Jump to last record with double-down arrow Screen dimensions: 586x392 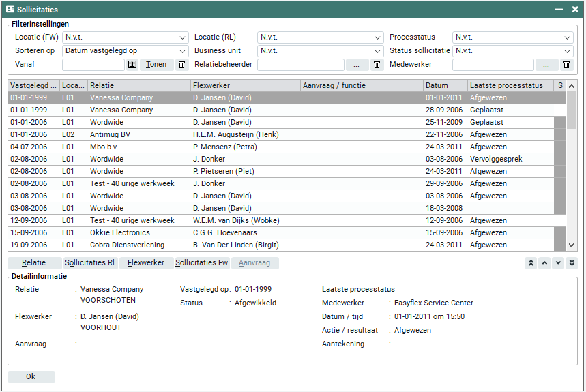pyautogui.click(x=572, y=263)
